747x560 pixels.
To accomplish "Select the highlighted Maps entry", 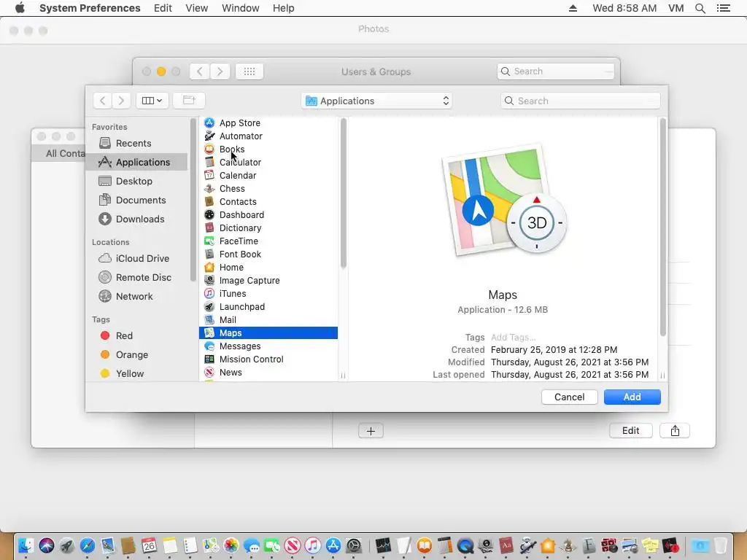I will point(268,332).
